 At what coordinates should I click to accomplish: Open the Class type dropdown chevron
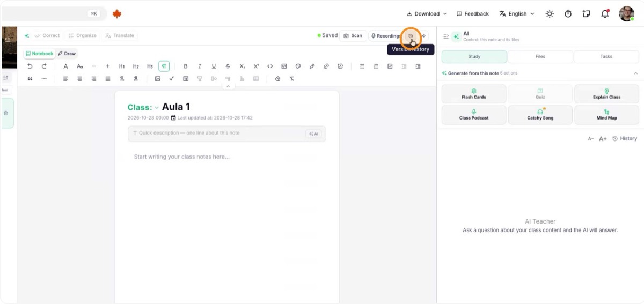tap(157, 108)
